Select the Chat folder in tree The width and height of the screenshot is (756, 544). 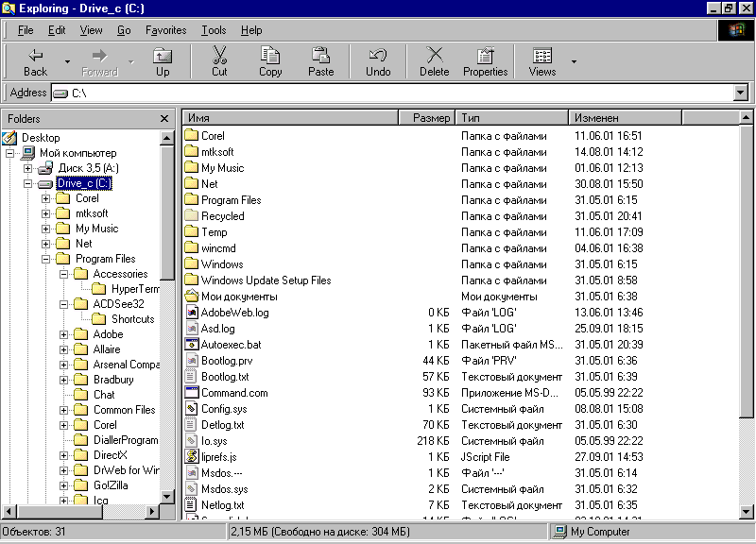point(104,395)
